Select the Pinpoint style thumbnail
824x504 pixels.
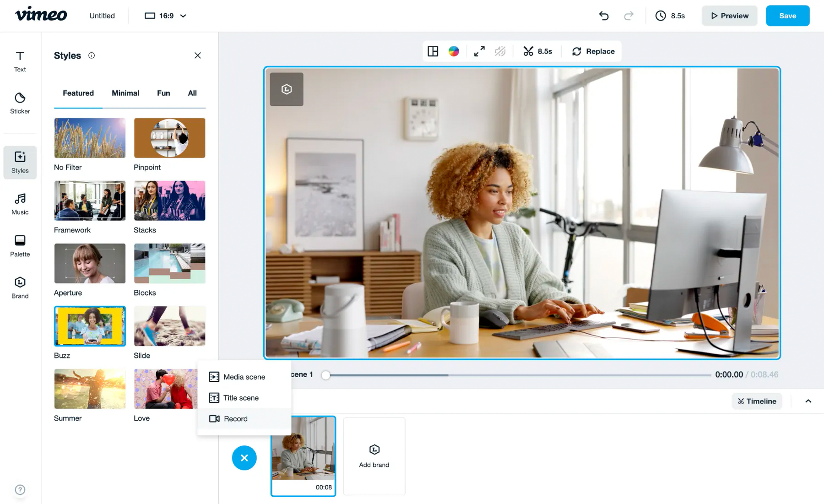(169, 138)
